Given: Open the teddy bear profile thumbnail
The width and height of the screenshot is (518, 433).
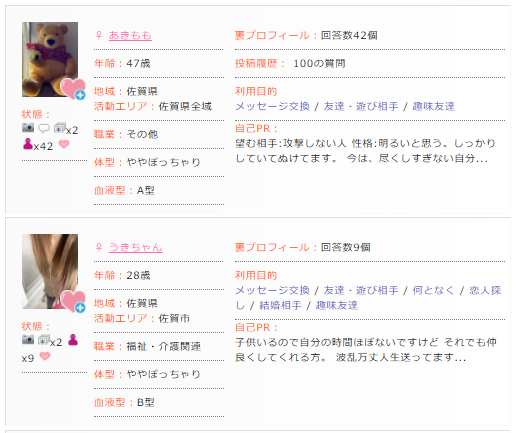Looking at the screenshot, I should (50, 59).
